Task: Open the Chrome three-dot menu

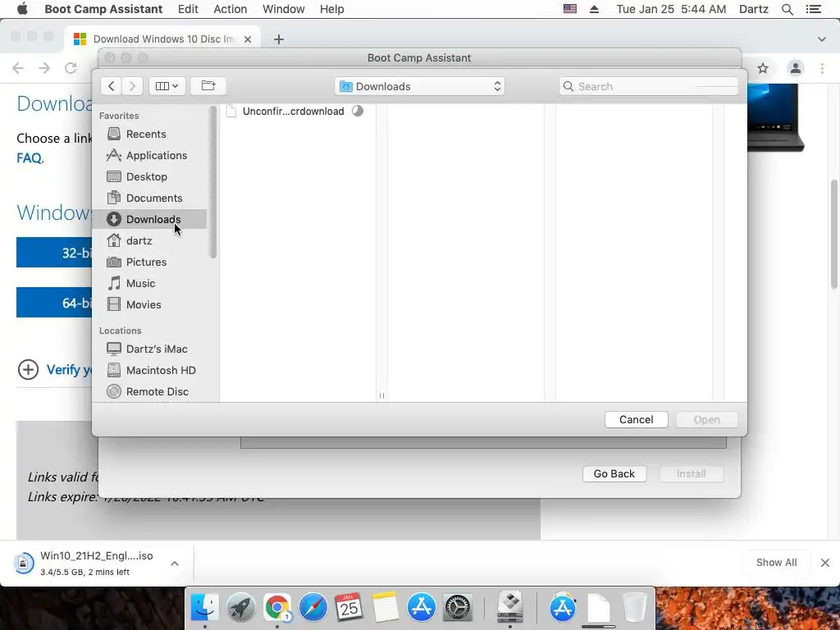Action: (822, 68)
